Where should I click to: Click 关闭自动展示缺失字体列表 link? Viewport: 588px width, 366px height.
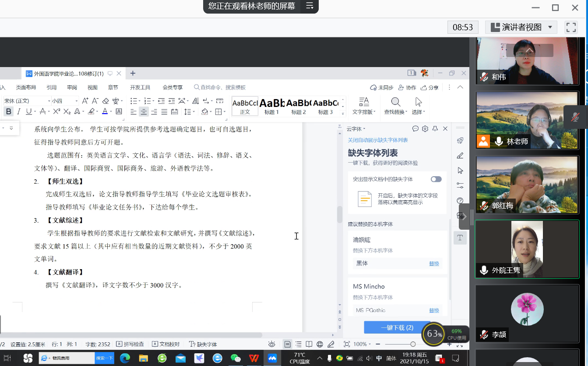pyautogui.click(x=378, y=140)
